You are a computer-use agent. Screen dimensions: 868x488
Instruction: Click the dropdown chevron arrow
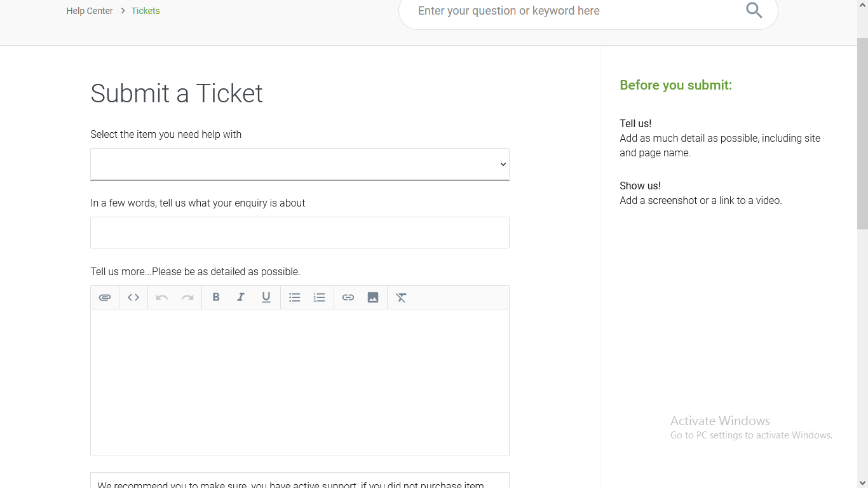point(503,165)
